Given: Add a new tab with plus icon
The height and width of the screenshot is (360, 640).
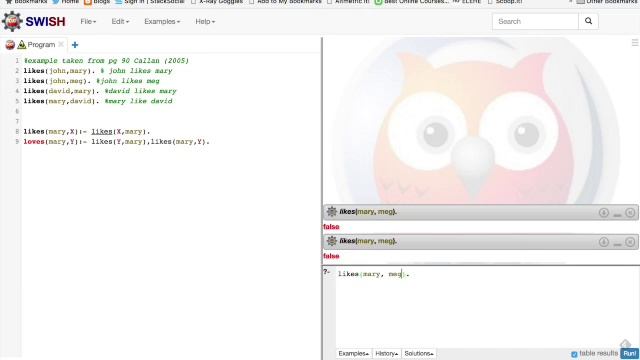Looking at the screenshot, I should point(75,45).
